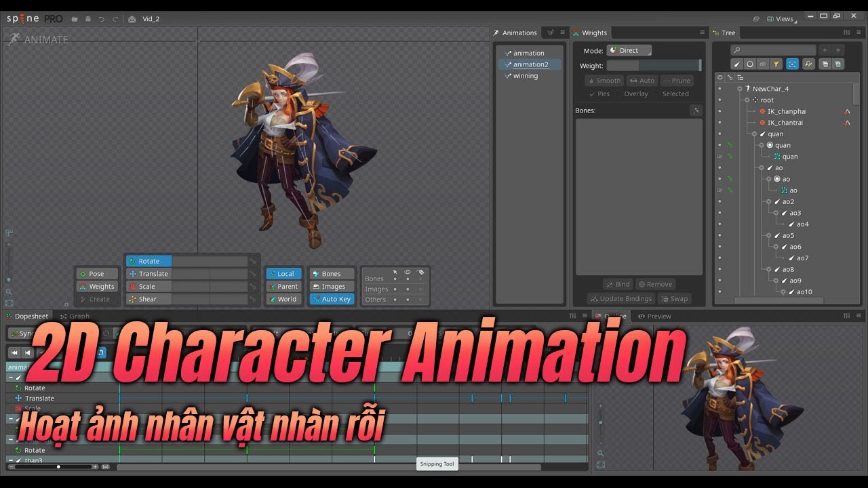Click the Redo icon in the top toolbar
The width and height of the screenshot is (868, 488).
(115, 19)
